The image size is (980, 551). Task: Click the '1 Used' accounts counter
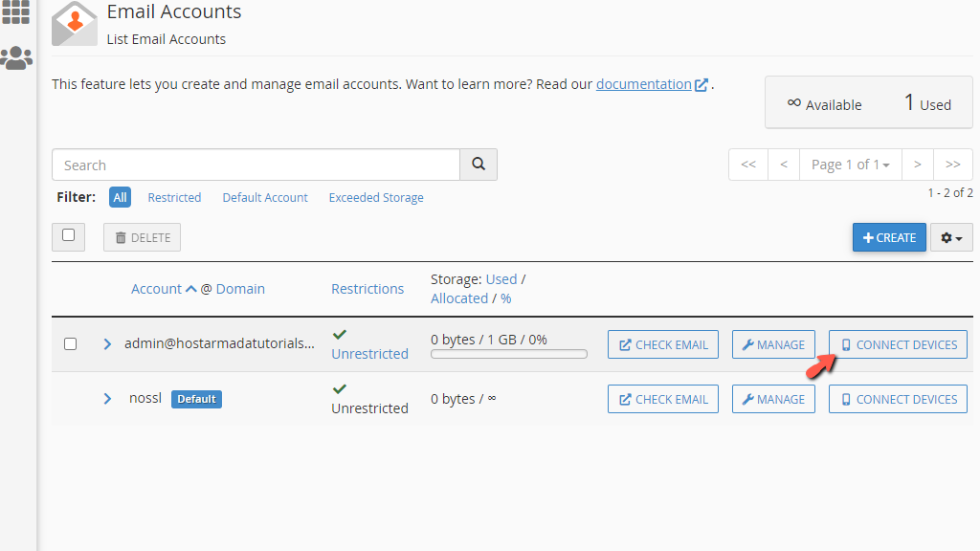(927, 103)
